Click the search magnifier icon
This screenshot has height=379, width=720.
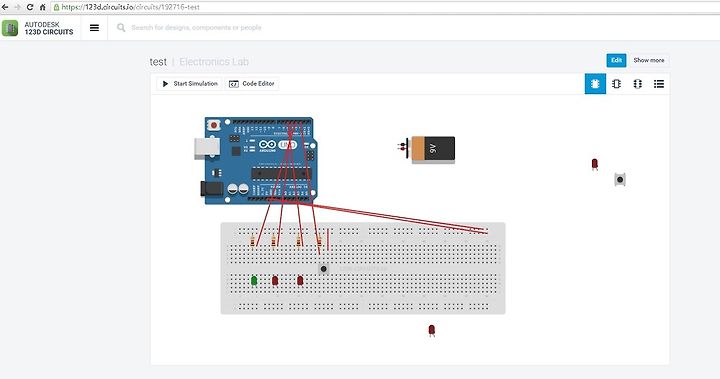pos(121,28)
